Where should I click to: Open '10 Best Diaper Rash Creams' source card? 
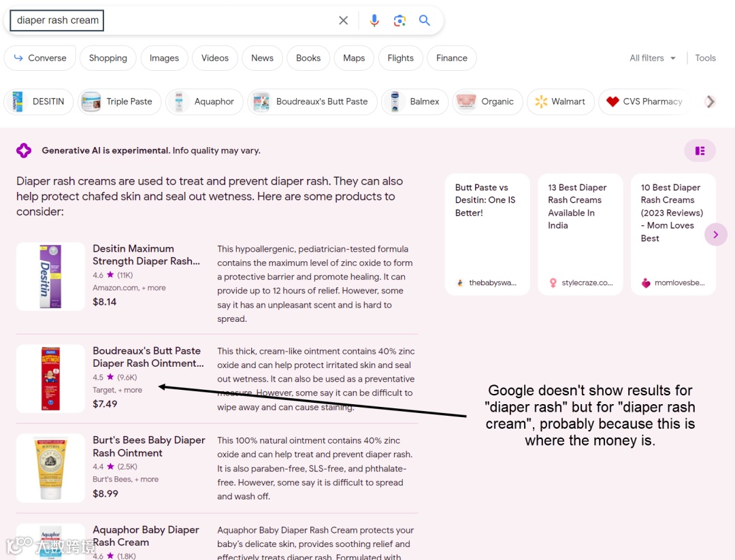(672, 234)
